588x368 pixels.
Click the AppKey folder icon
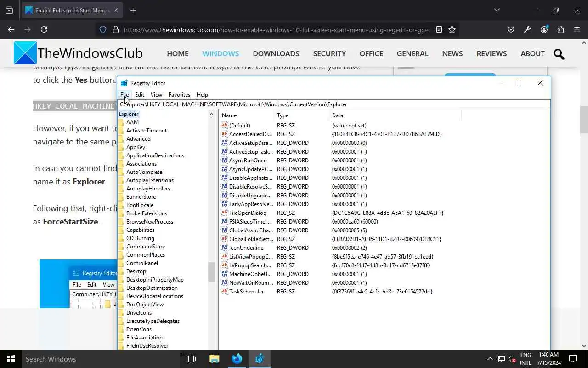(121, 147)
